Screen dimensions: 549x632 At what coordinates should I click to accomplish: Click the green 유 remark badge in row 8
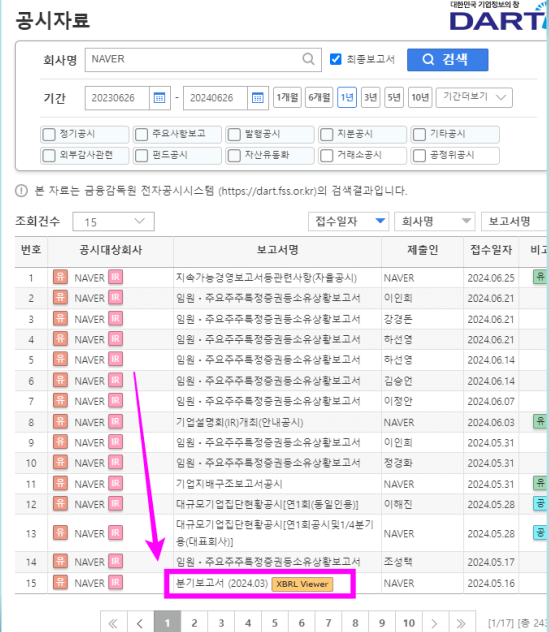[540, 421]
